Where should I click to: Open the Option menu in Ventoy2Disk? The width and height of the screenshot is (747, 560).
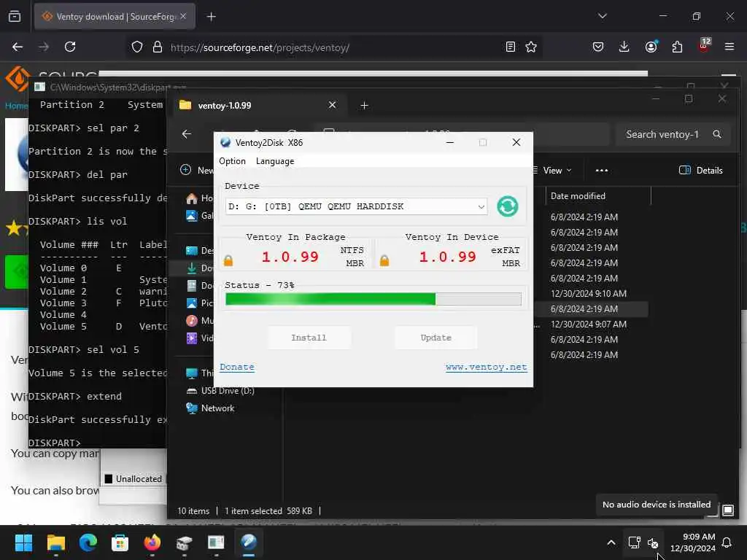point(232,161)
